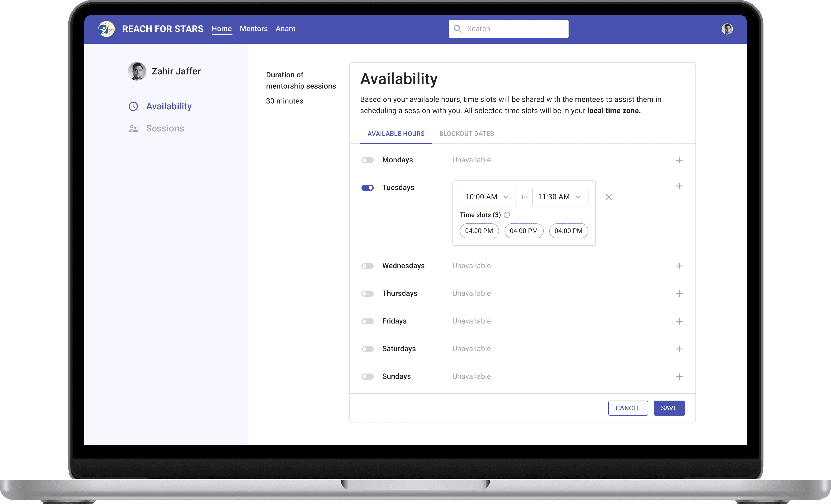Screen dimensions: 831x504
Task: Add a slot using Sundays plus icon
Action: coord(679,376)
